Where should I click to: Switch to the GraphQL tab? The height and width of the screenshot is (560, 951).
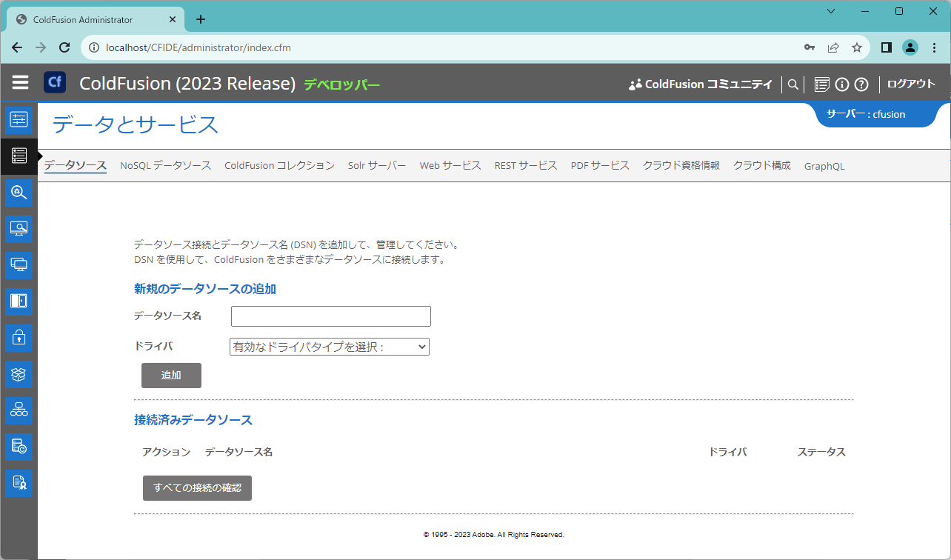(x=824, y=166)
